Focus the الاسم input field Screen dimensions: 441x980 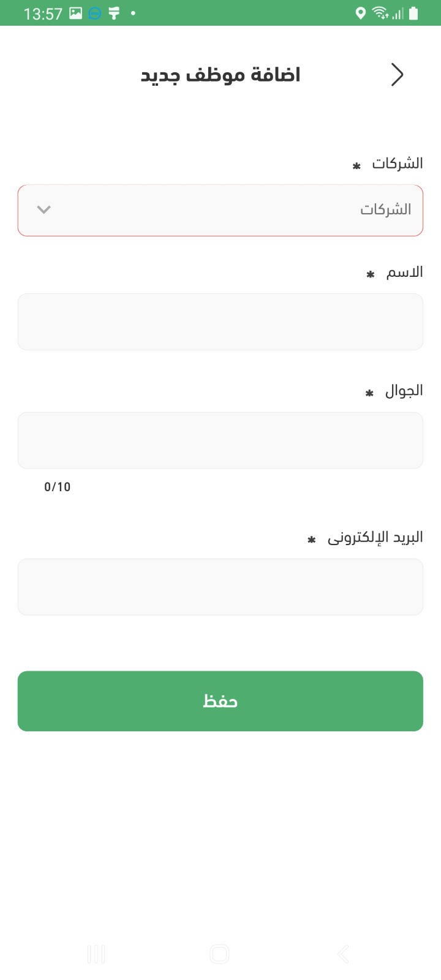pos(221,322)
